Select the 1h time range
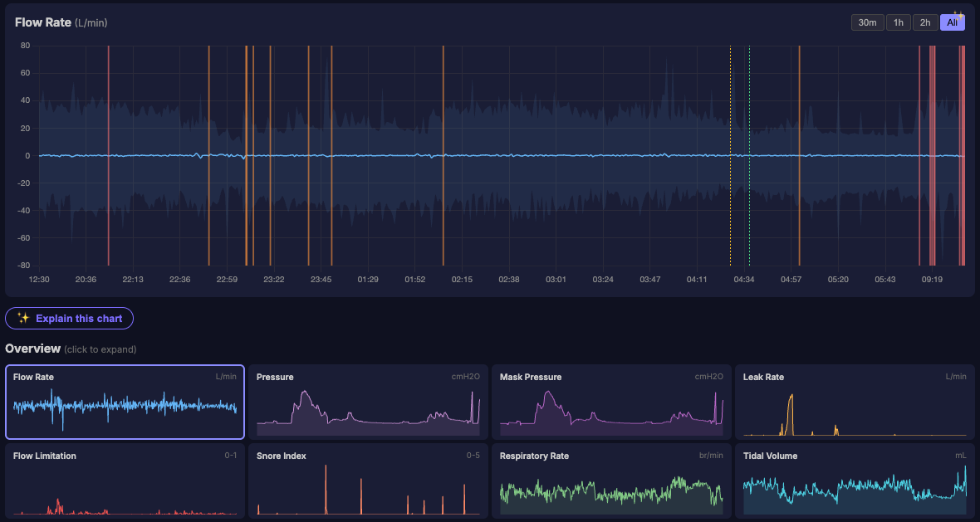 click(x=898, y=22)
